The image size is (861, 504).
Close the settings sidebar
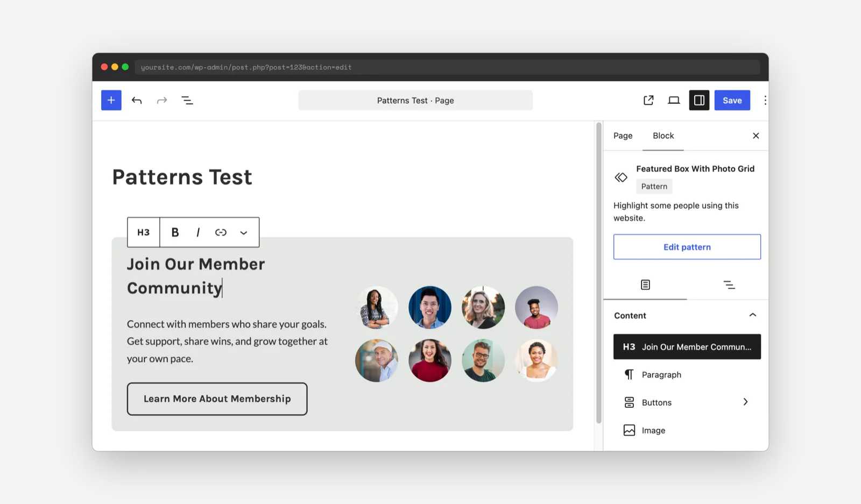click(756, 136)
